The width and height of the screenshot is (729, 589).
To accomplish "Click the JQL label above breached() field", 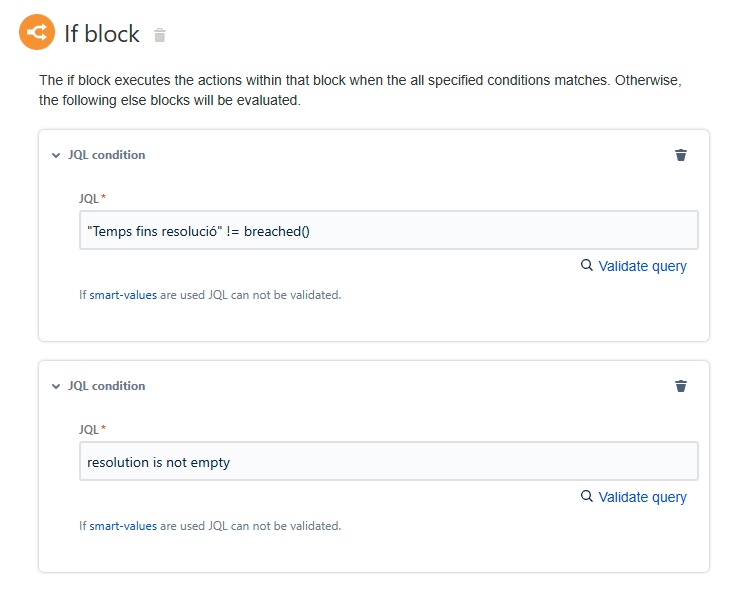I will [x=89, y=199].
